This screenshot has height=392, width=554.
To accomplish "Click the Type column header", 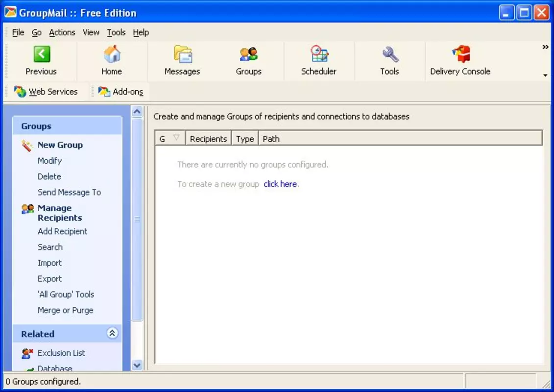I will pos(245,139).
